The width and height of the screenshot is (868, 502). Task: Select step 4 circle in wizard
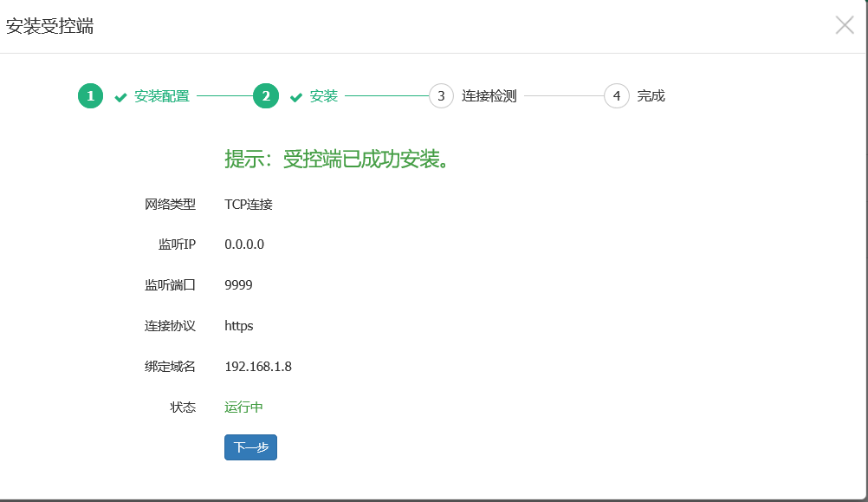coord(617,96)
